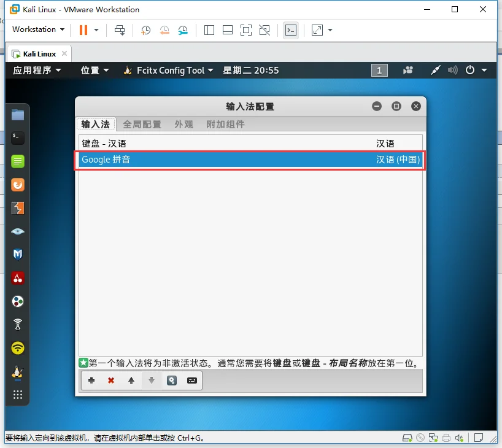Open 位置 places menu
502x448 pixels.
[95, 70]
